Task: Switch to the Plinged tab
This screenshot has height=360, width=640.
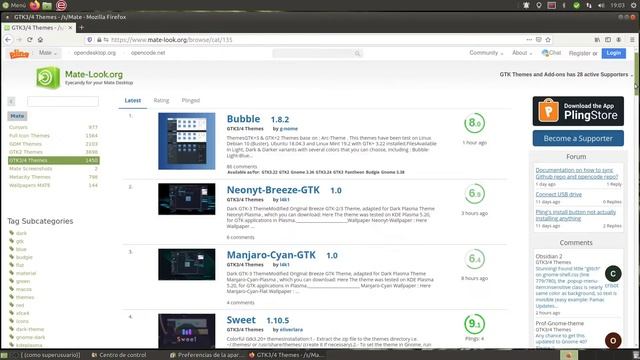Action: point(191,100)
